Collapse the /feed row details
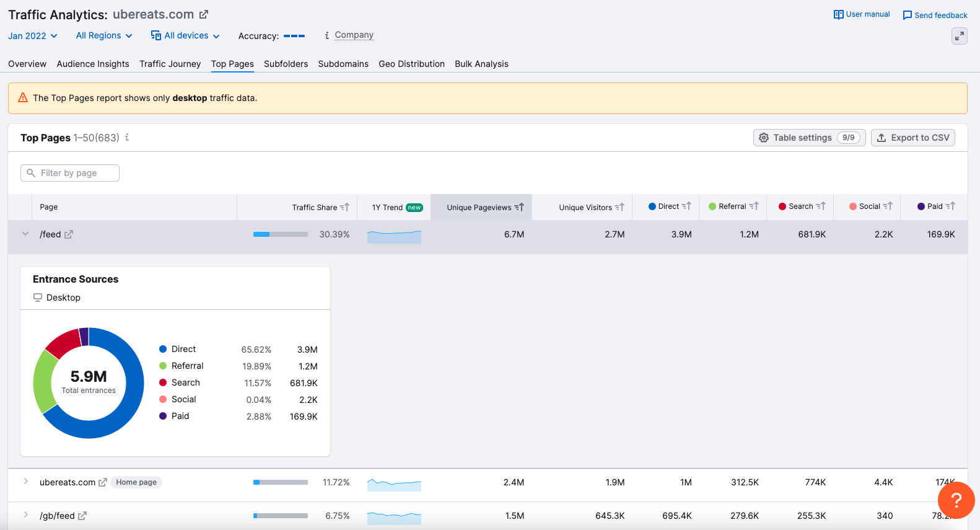This screenshot has height=530, width=980. [25, 234]
